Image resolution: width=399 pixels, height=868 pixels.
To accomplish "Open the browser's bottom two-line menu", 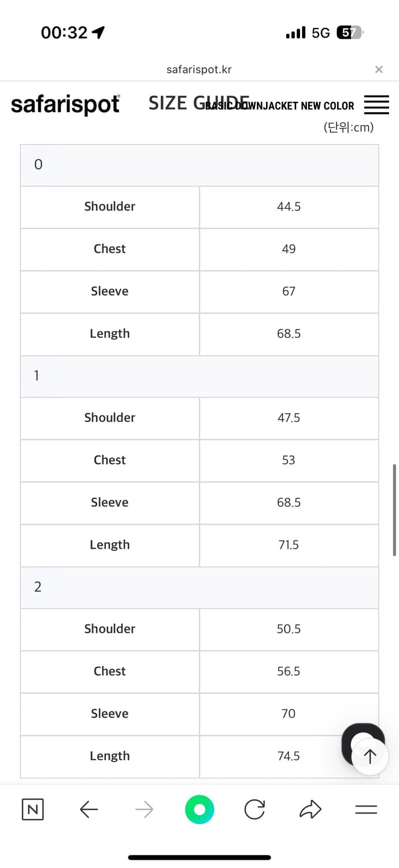I will click(365, 810).
